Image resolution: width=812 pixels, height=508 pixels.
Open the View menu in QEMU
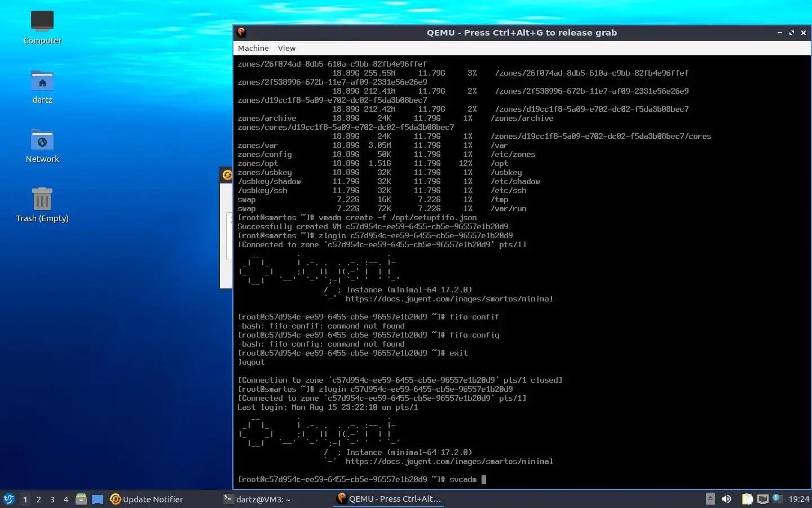tap(286, 49)
